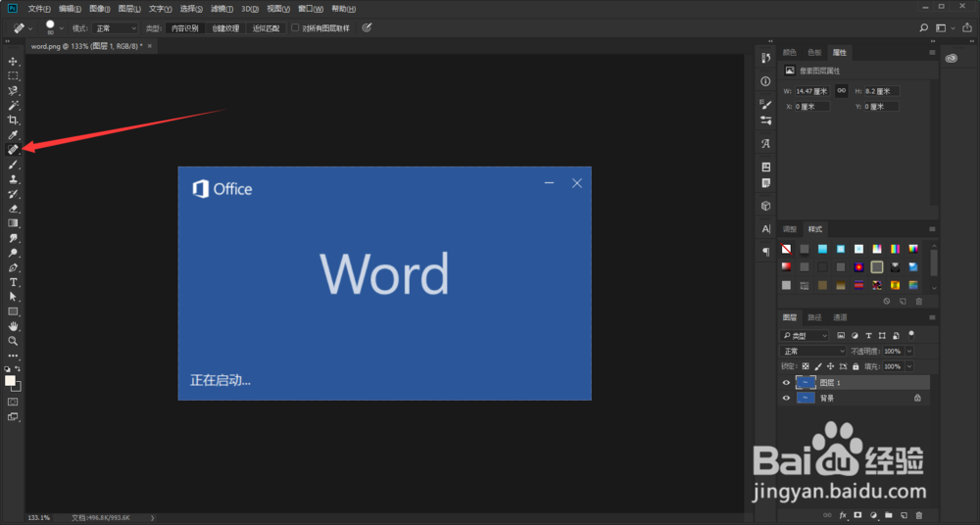Create a new layer group folder
Screen dimensions: 980x525
(x=888, y=515)
